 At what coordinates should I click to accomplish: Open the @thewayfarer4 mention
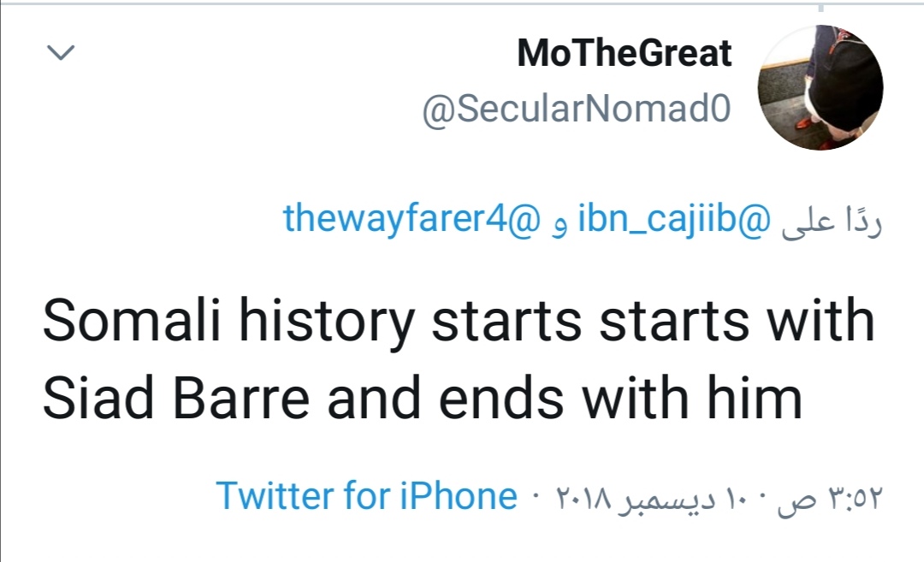(x=412, y=219)
